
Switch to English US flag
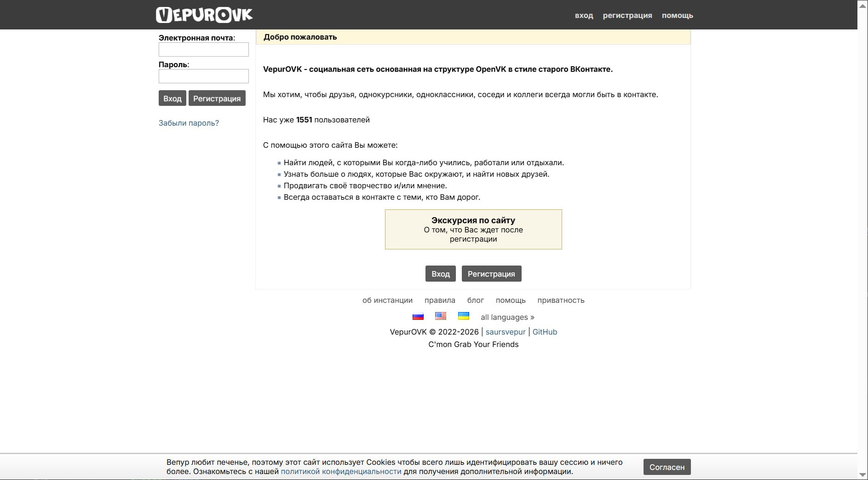[441, 316]
